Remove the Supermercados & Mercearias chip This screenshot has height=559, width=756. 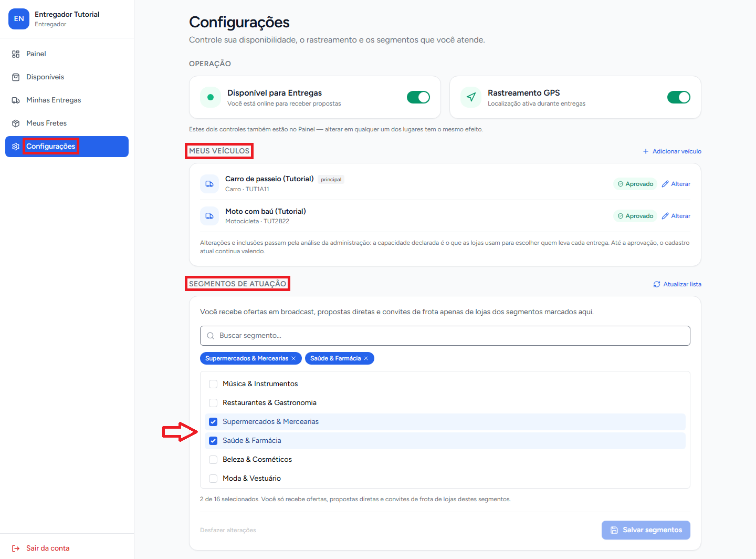293,358
